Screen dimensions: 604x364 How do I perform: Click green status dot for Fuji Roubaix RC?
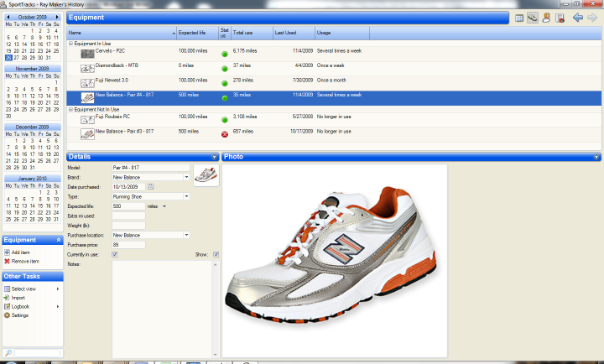[225, 120]
